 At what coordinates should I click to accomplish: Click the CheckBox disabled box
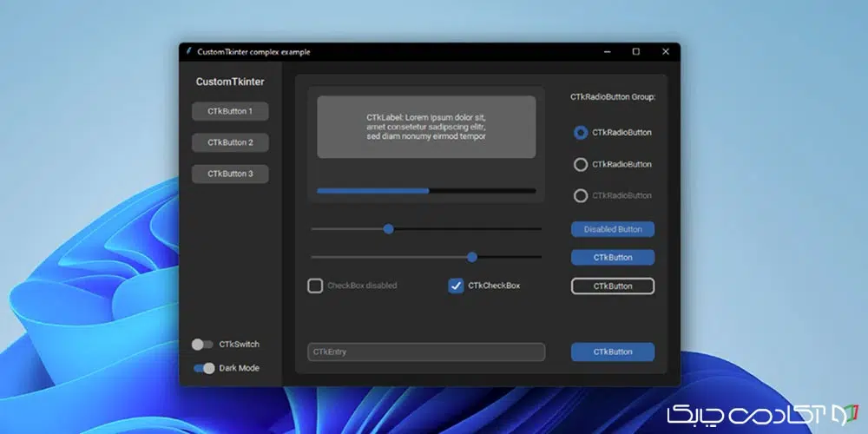point(315,286)
